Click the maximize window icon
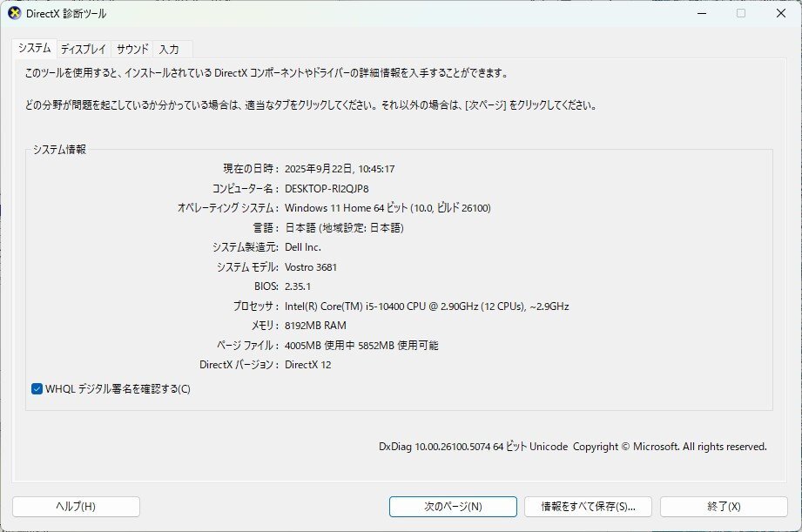This screenshot has width=802, height=532. [741, 14]
